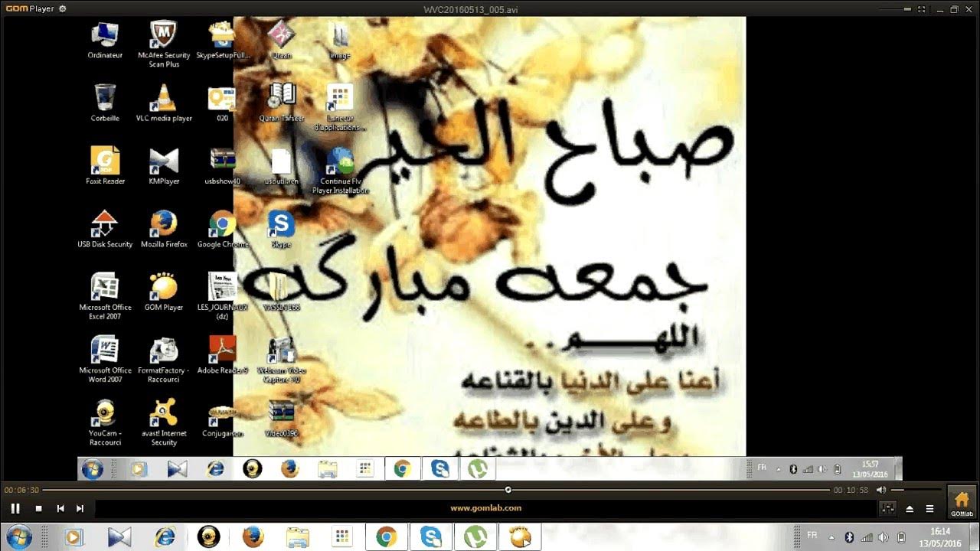
Task: Adjust the GOM Player volume slider
Action: (x=916, y=490)
